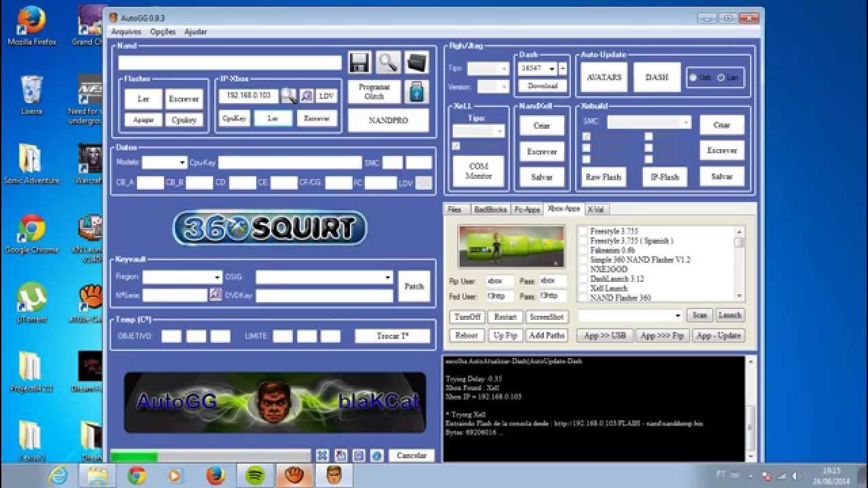Open Chrome from the taskbar

[x=136, y=476]
